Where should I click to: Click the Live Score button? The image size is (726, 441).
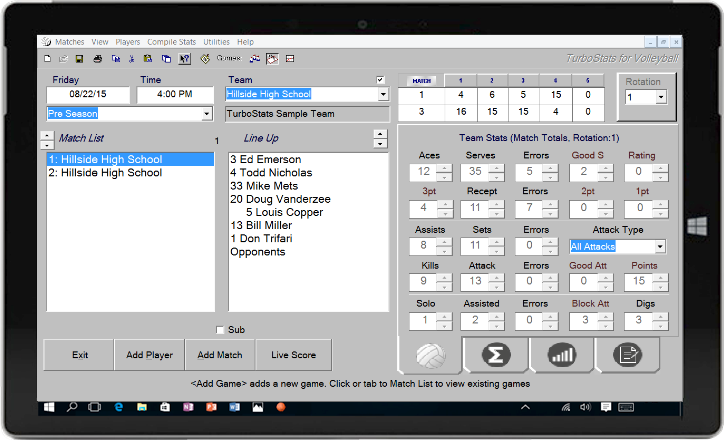click(x=294, y=355)
